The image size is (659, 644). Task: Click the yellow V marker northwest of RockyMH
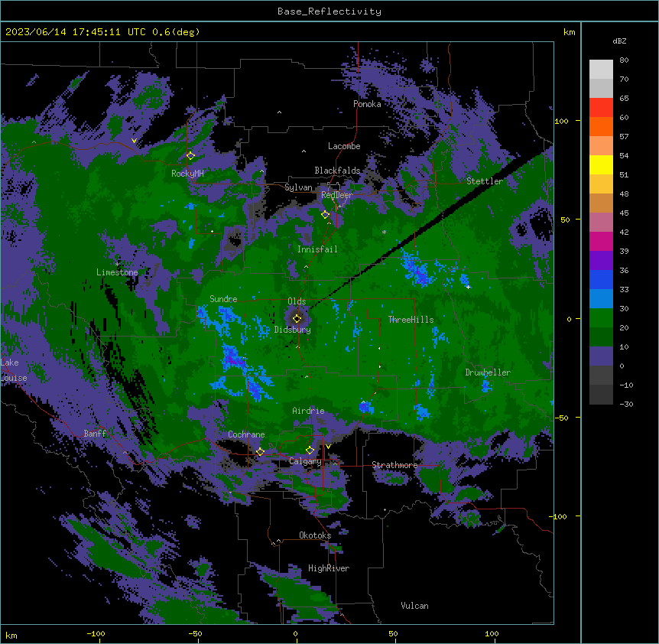coord(134,141)
